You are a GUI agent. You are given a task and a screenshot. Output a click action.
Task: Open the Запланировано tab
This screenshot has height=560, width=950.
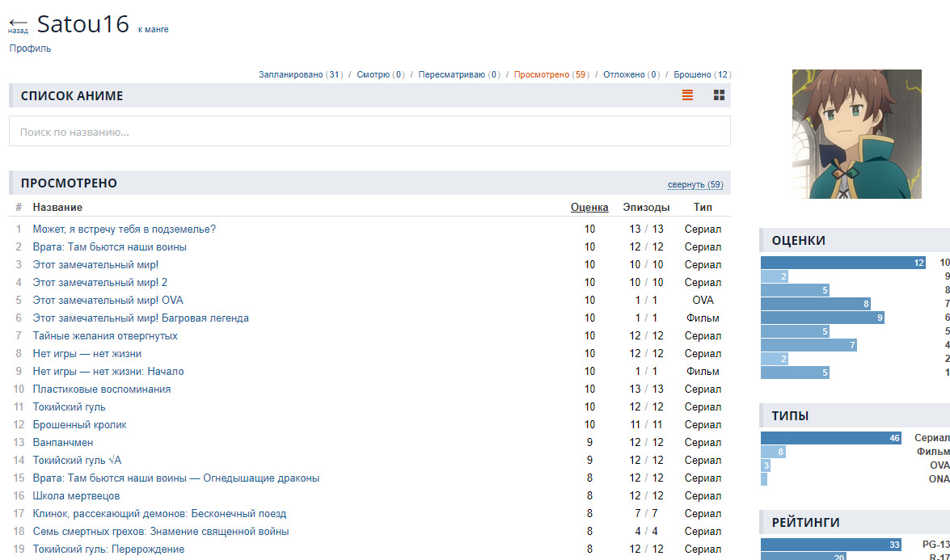click(x=290, y=74)
